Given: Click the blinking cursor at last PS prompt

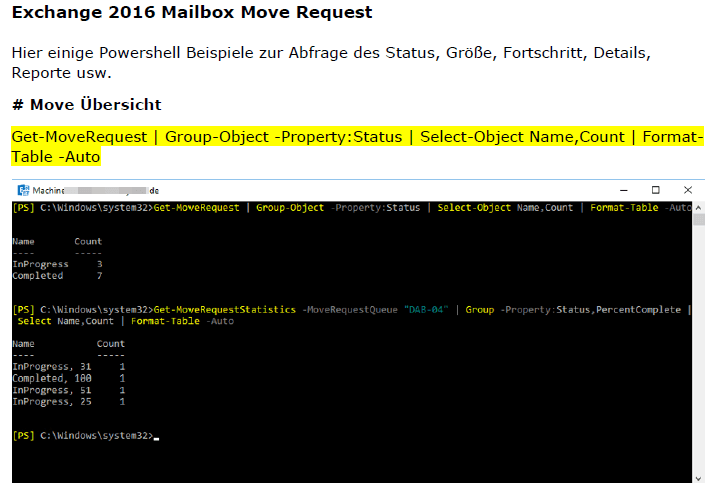Looking at the screenshot, I should [x=157, y=436].
